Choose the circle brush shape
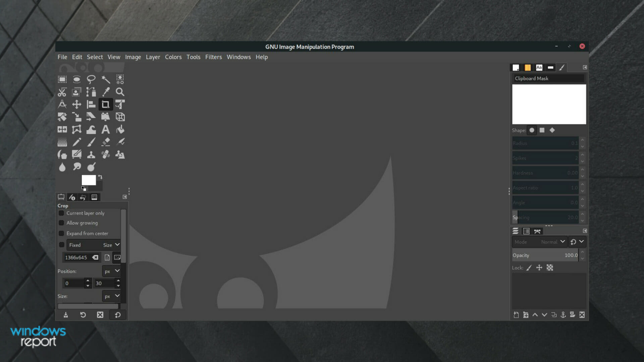This screenshot has height=362, width=644. [x=532, y=130]
